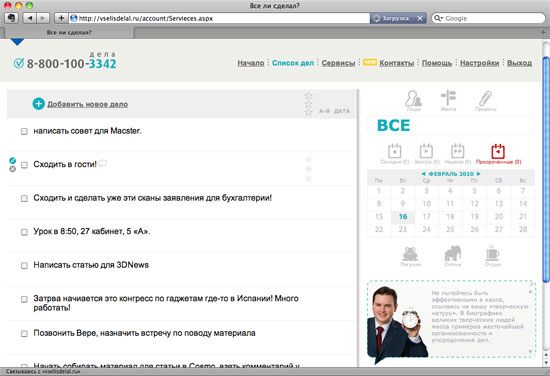Sort tasks by ДАТА

click(x=342, y=111)
